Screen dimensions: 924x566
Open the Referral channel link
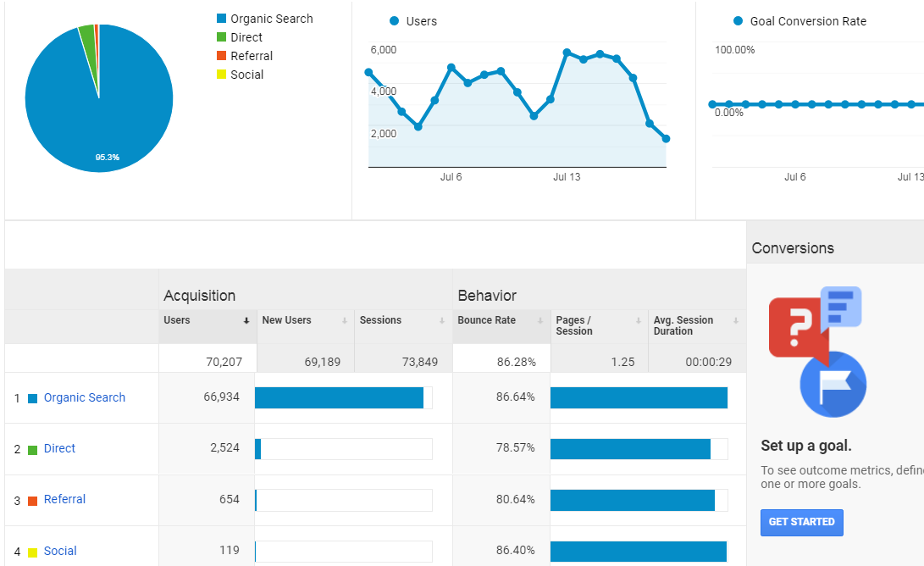(64, 499)
